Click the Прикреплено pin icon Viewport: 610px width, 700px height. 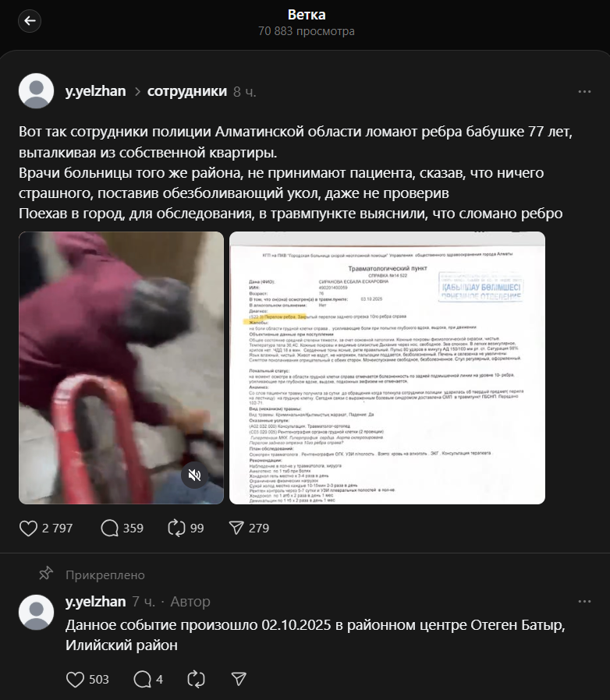coord(46,574)
